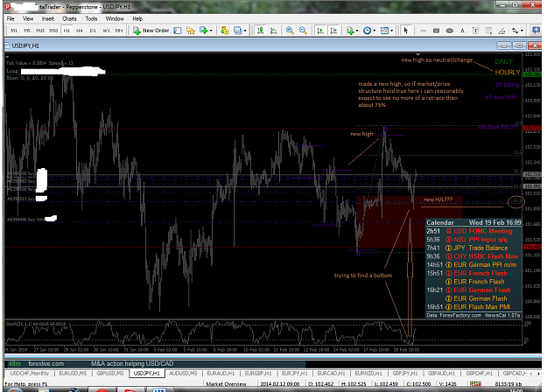Screen dimensions: 547x392
Task: Click 'M&A action helping USD/CAD' headline
Action: (x=132, y=363)
